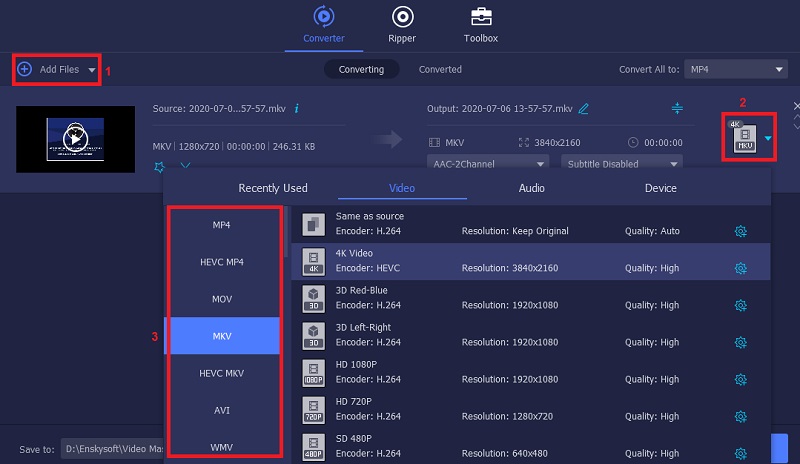Image resolution: width=800 pixels, height=464 pixels.
Task: Open settings gear for 3D Red-Blue
Action: [x=741, y=305]
